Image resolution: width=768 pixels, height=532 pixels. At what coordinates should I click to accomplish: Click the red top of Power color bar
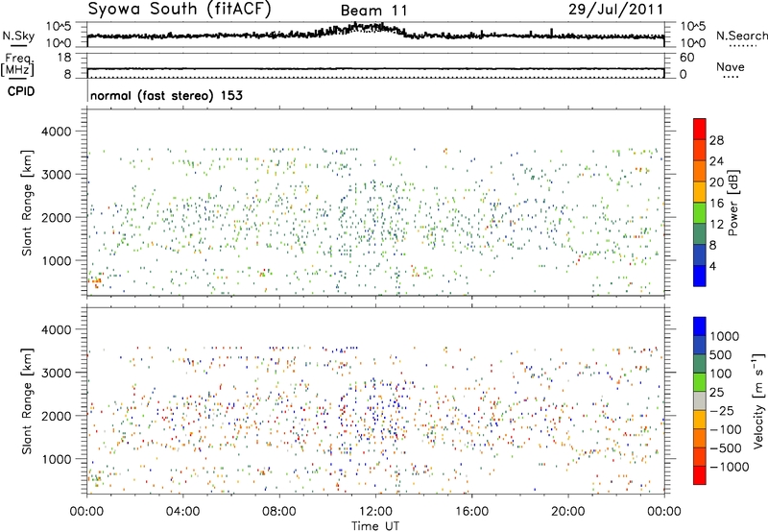pyautogui.click(x=700, y=129)
